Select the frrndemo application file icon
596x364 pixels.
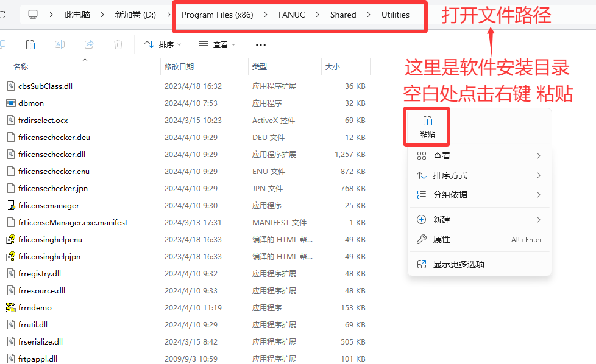tap(11, 307)
